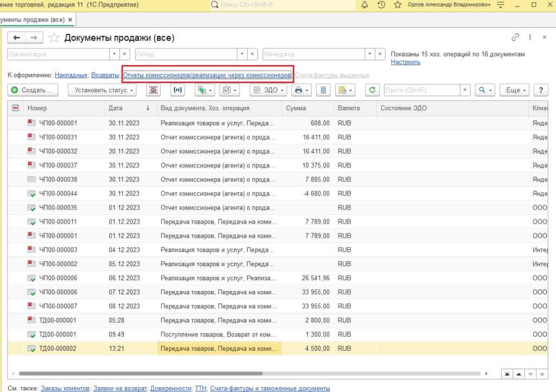Click the list mode icon in table header
The image size is (556, 392).
(15, 108)
